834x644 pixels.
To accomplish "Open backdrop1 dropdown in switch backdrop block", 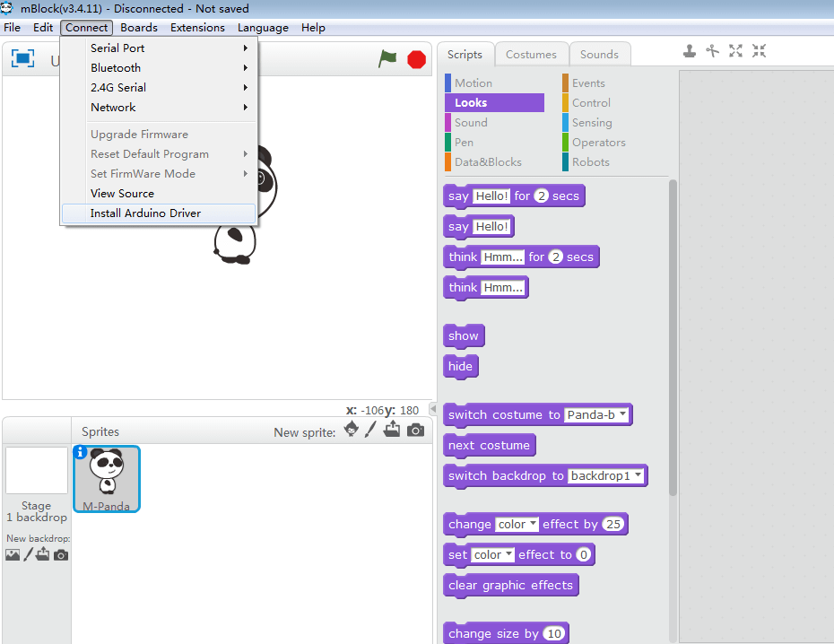I will point(606,475).
